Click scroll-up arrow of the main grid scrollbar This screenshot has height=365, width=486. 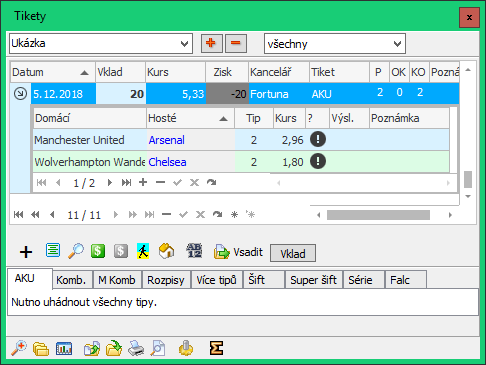click(x=468, y=70)
